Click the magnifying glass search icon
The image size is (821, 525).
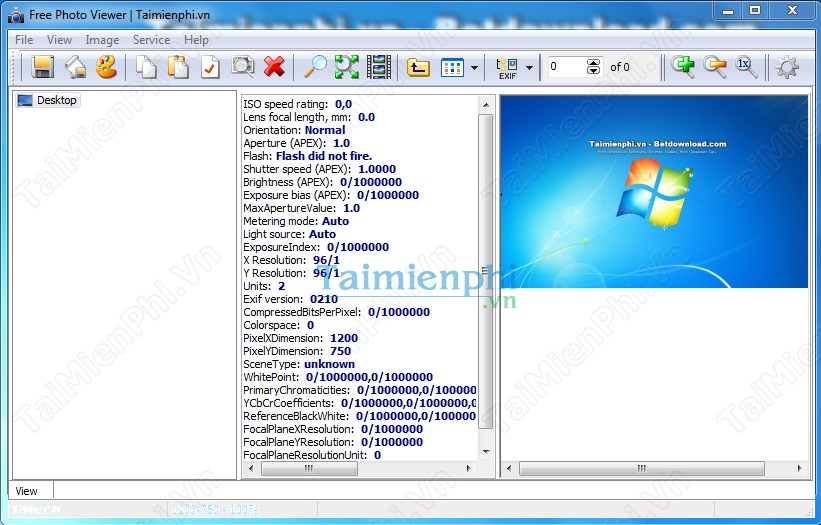pos(315,67)
